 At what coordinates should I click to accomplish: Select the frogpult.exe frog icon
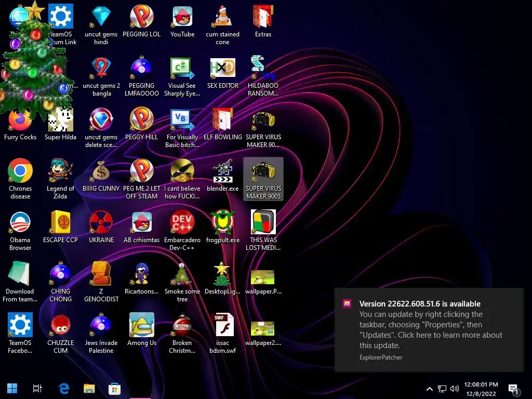click(222, 222)
